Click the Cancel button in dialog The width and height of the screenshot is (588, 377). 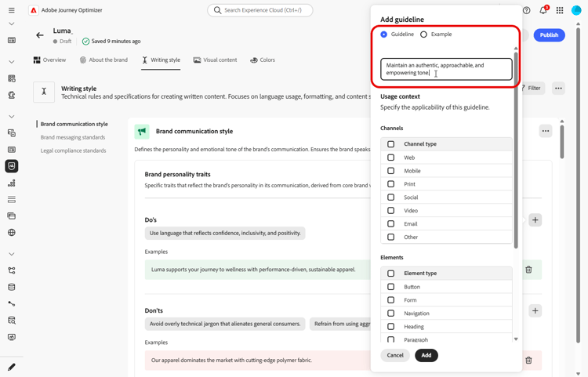coord(395,355)
